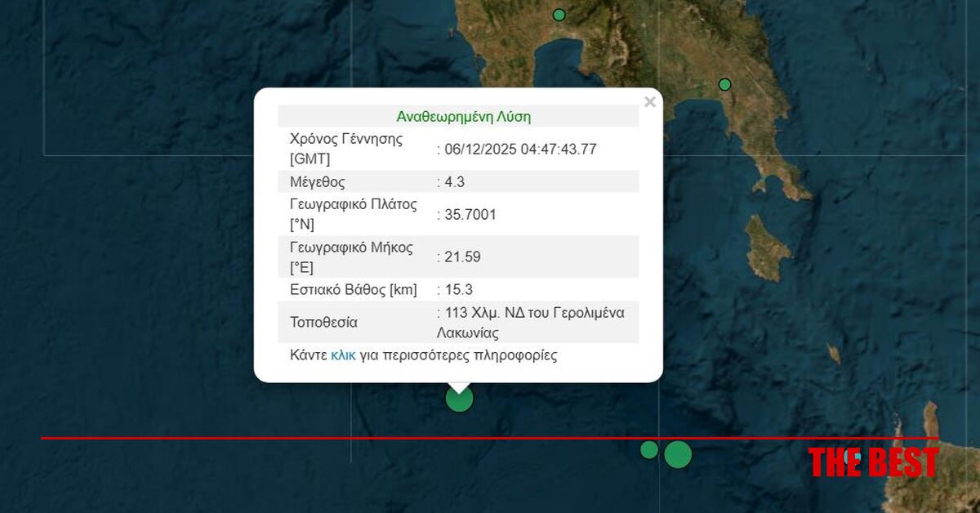Click THE BEST red logo
980x513 pixels.
pos(872,462)
